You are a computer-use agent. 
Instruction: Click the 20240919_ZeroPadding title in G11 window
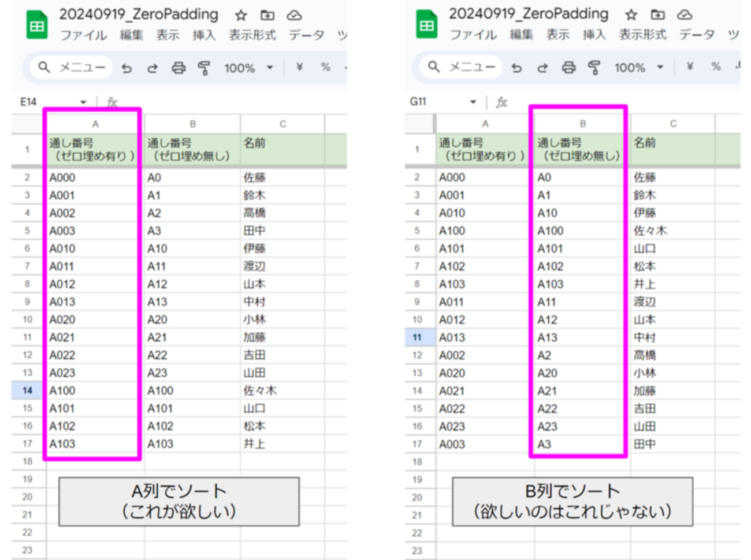point(529,14)
